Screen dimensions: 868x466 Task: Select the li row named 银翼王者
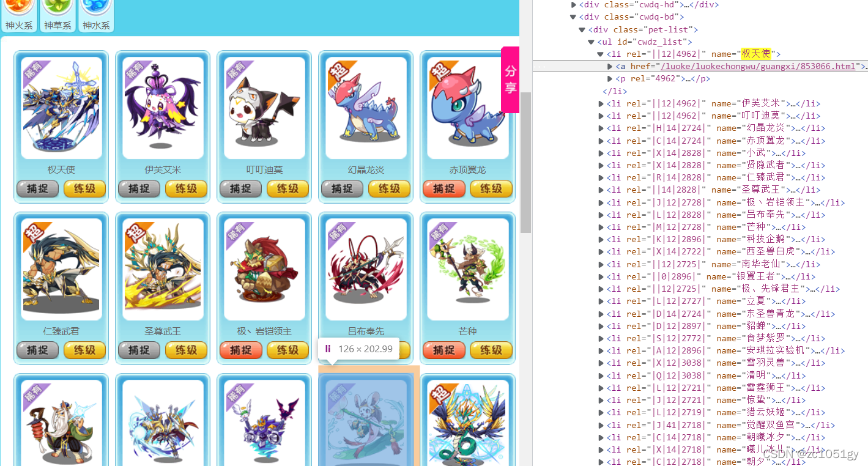[x=700, y=276]
